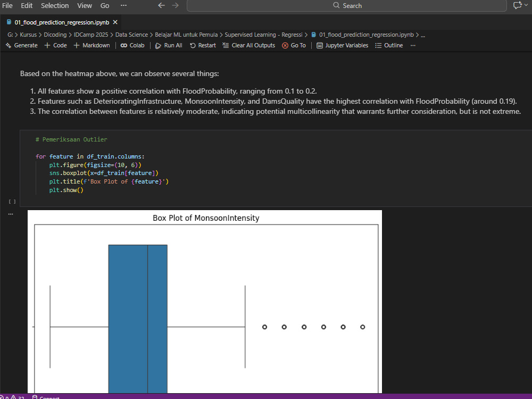
Task: Click the empty execution count brackets
Action: pyautogui.click(x=12, y=202)
